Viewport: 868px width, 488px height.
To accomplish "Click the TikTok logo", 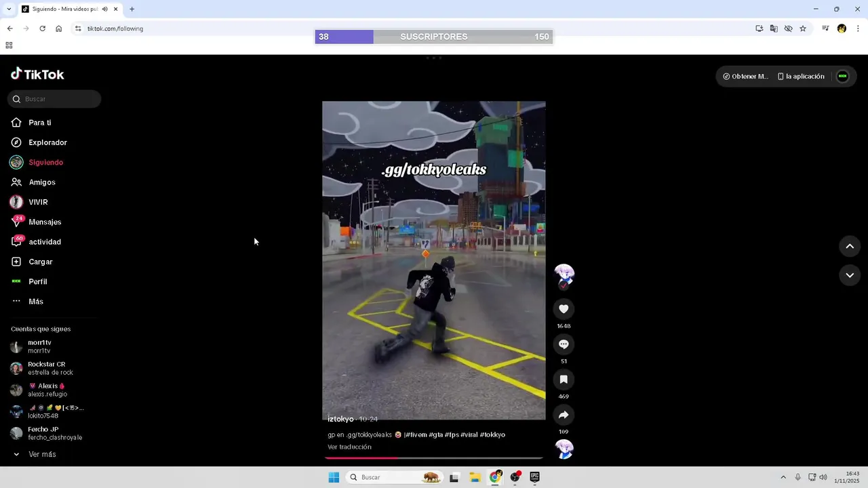I will click(x=37, y=74).
